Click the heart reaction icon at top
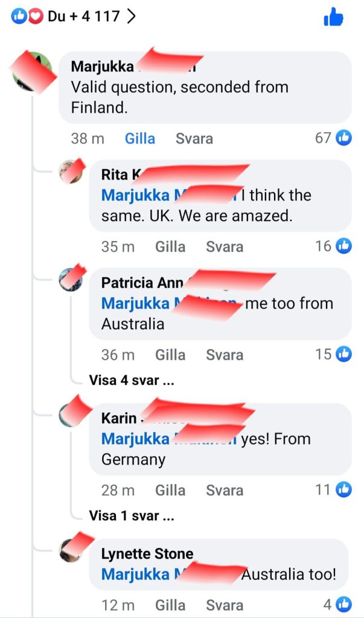The height and width of the screenshot is (618, 364). (36, 16)
